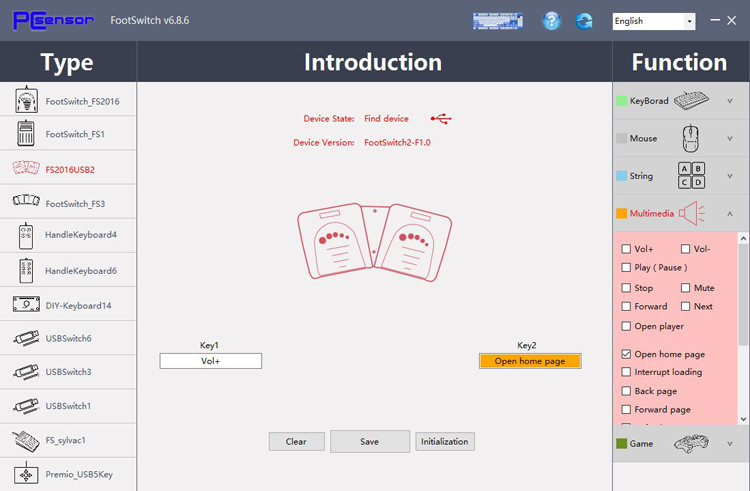Click the Initialization button

[445, 441]
